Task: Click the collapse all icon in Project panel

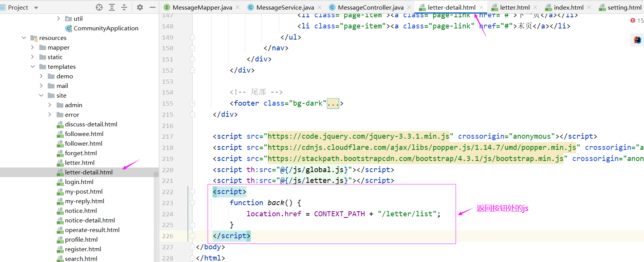Action: (x=124, y=7)
